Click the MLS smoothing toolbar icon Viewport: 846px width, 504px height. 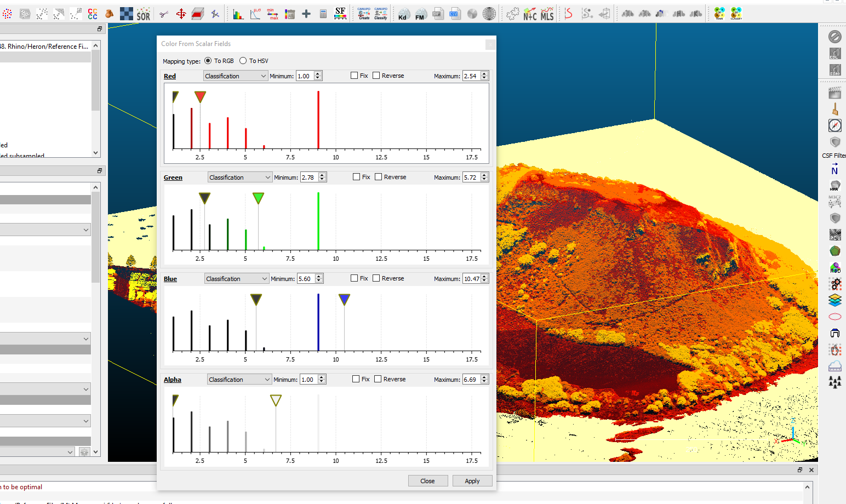pyautogui.click(x=547, y=14)
